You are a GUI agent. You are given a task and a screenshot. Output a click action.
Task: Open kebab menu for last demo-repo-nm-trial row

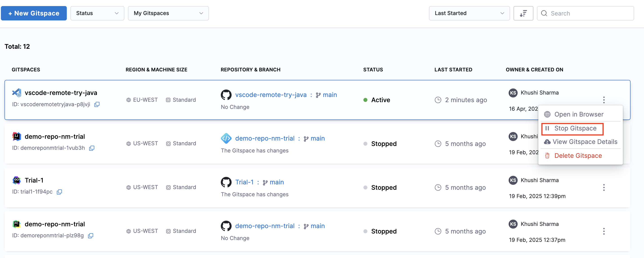[604, 231]
